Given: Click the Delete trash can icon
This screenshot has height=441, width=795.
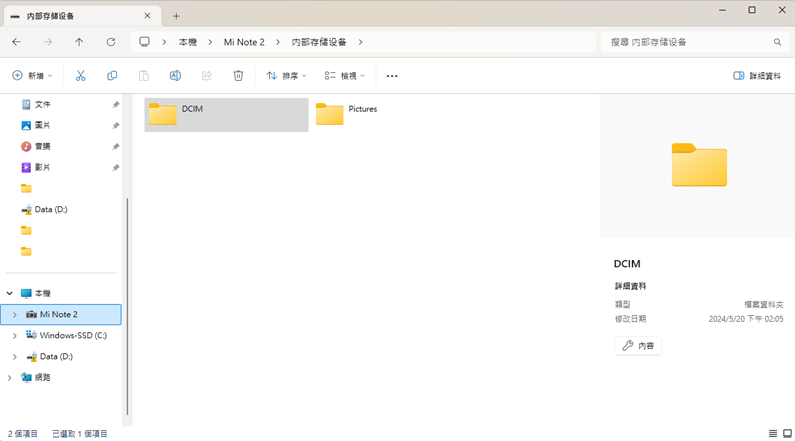Looking at the screenshot, I should tap(238, 76).
